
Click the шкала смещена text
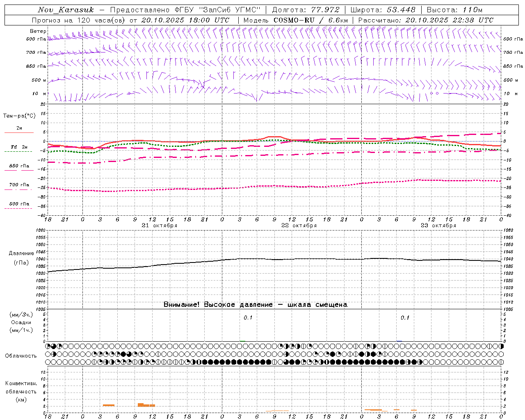tap(317, 305)
